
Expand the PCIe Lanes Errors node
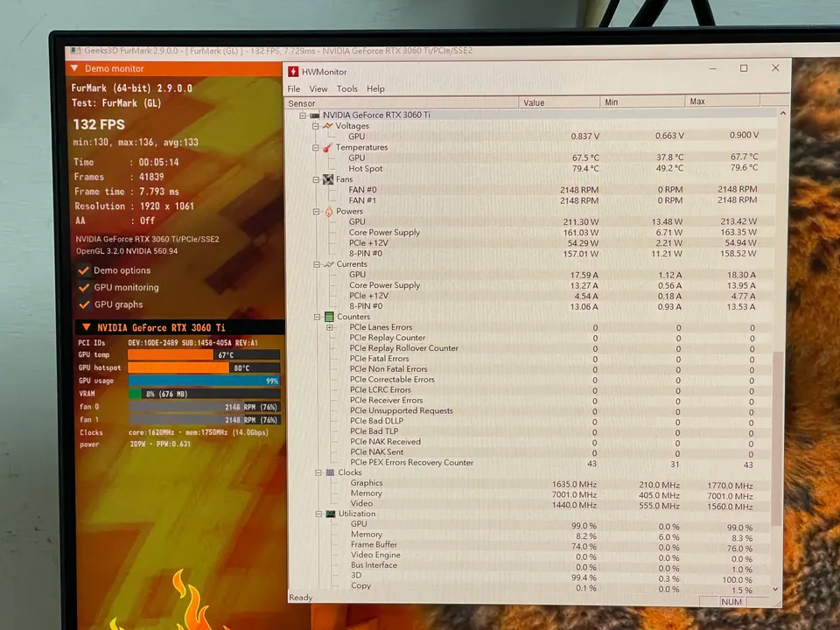[x=330, y=327]
